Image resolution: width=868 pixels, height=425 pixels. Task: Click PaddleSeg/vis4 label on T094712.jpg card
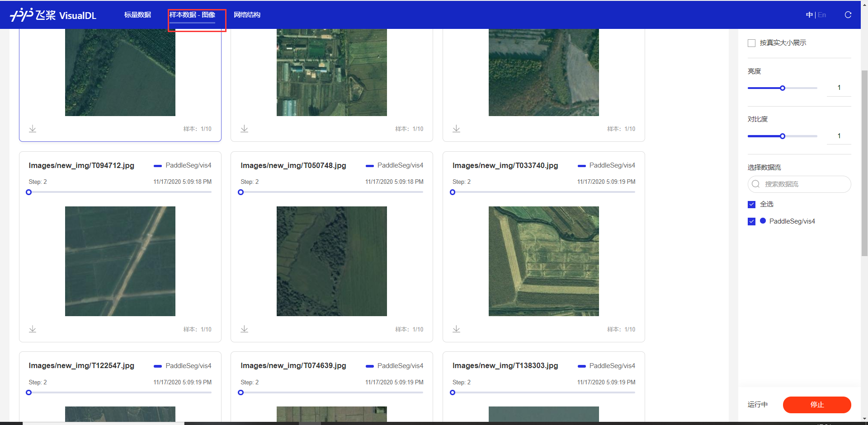tap(189, 165)
